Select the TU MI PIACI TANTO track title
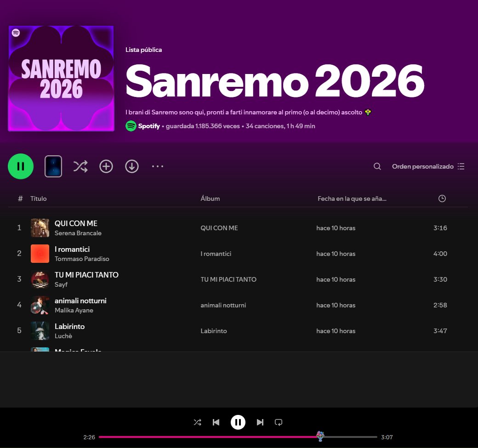 (x=86, y=275)
